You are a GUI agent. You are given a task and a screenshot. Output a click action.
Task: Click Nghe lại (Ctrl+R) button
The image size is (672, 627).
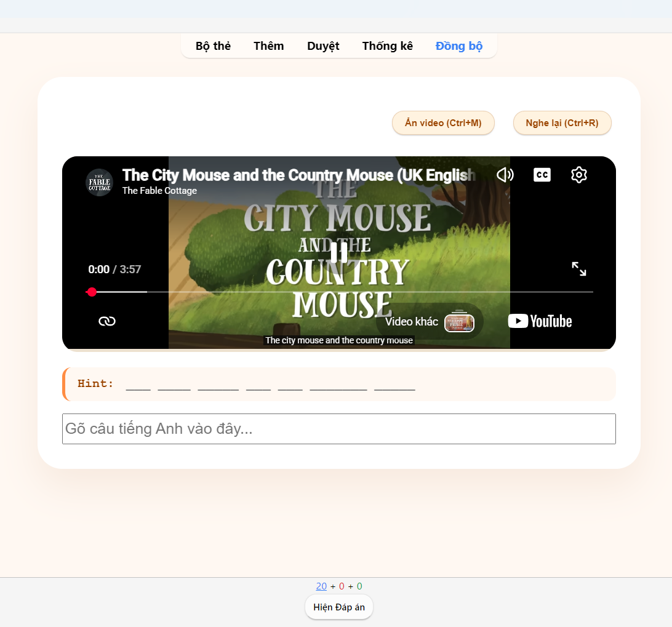coord(562,123)
